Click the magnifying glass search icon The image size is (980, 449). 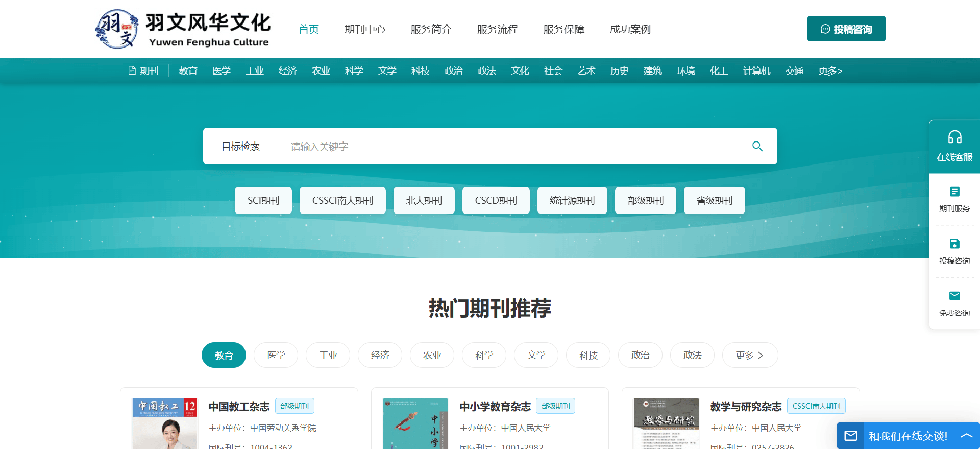(x=757, y=147)
